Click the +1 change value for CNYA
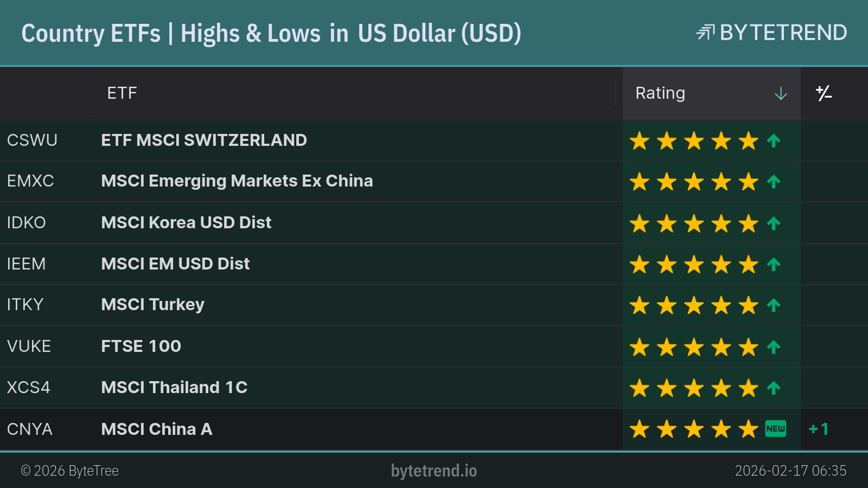The width and height of the screenshot is (868, 488). pos(819,429)
